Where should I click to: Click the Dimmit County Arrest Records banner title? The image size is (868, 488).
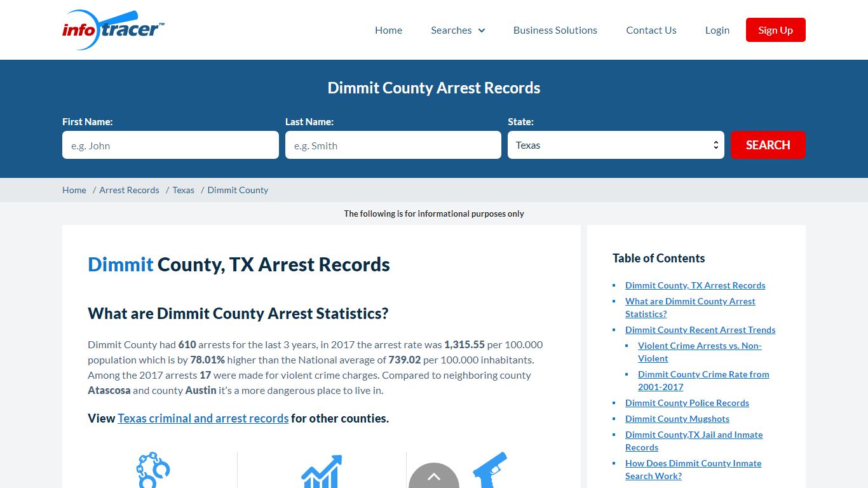pos(434,88)
